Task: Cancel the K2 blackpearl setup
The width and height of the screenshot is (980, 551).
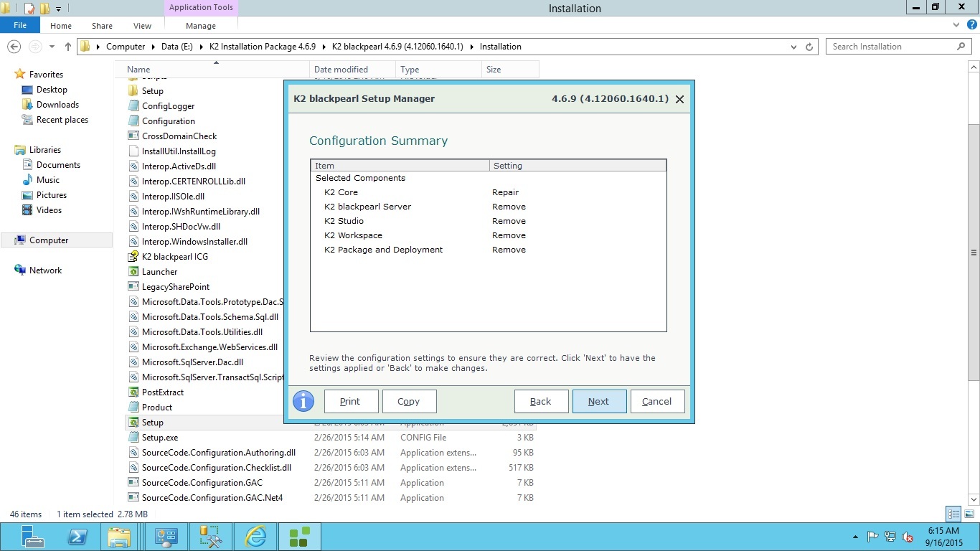Action: [657, 401]
